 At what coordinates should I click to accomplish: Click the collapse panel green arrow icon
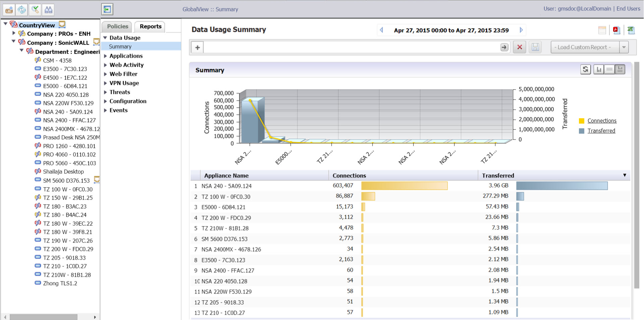[x=107, y=9]
